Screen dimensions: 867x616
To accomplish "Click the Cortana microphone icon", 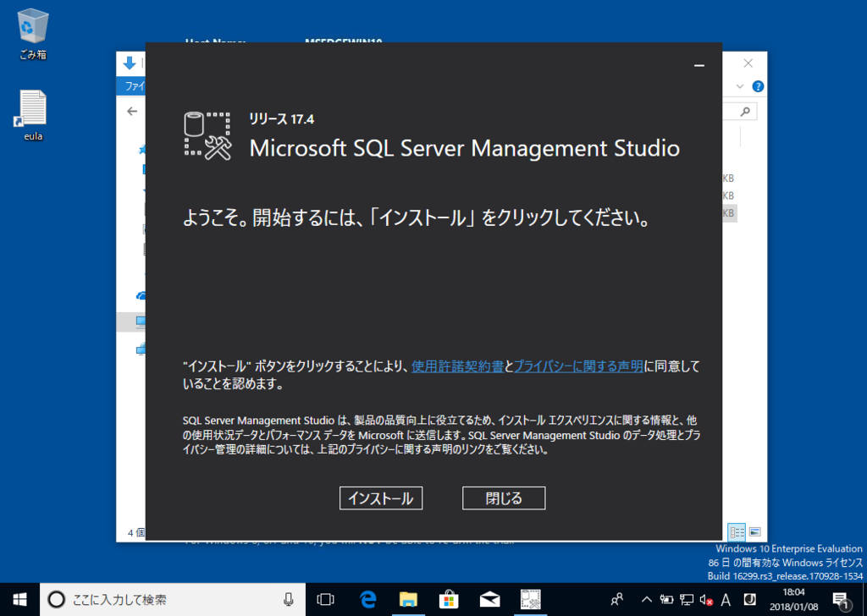I will [x=288, y=599].
